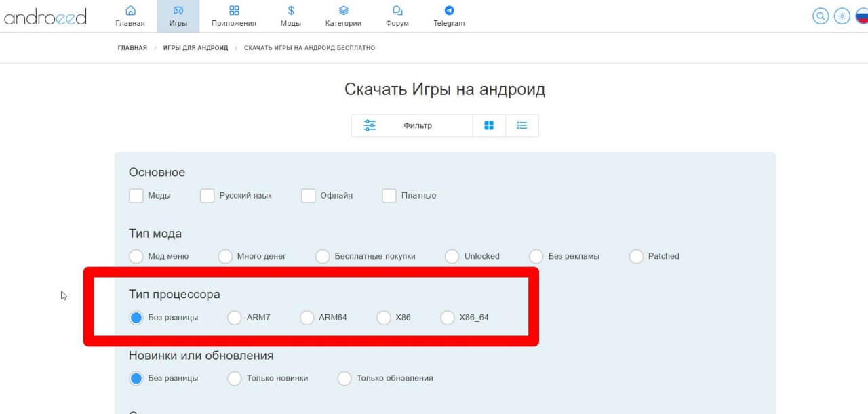Open the Форум section in navigation
The height and width of the screenshot is (414, 868).
pos(397,16)
